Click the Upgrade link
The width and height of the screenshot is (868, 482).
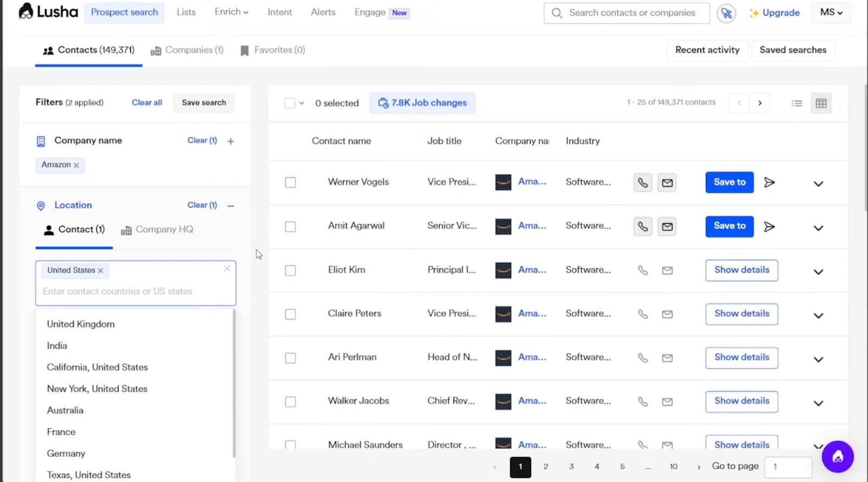(775, 12)
